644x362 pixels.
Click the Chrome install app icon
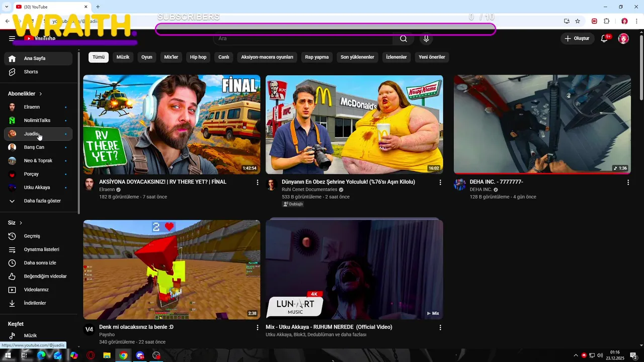point(567,21)
